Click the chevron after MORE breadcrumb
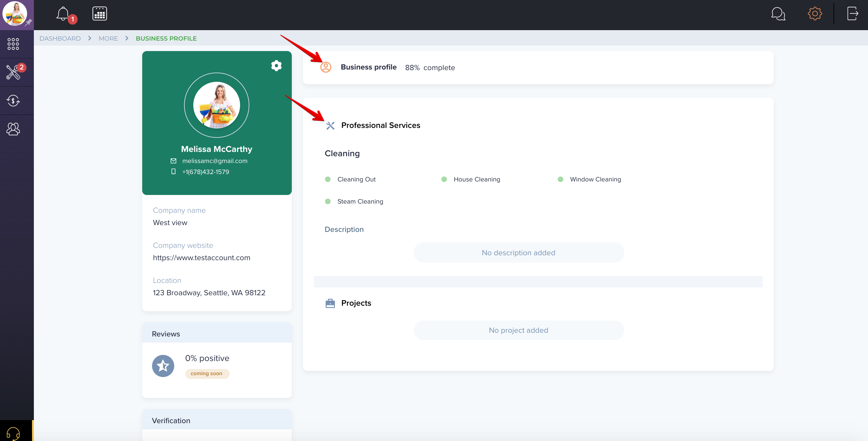 pos(127,38)
